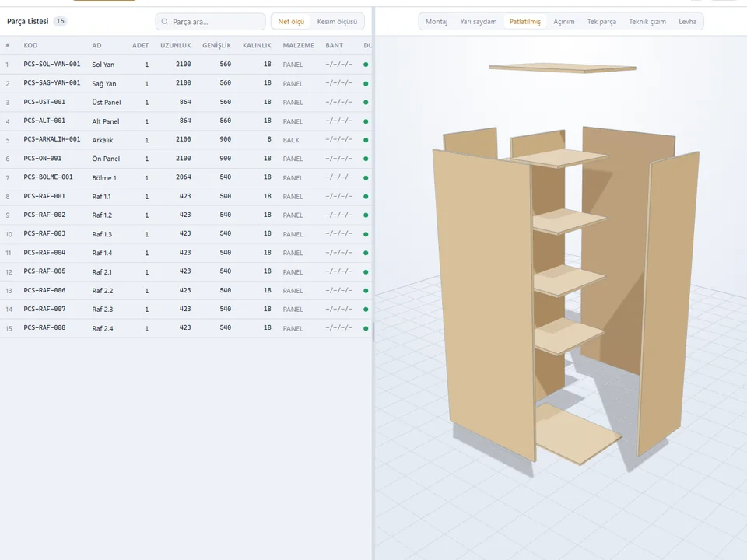747x560 pixels.
Task: Open the Yarı saydam view tab
Action: [x=479, y=22]
